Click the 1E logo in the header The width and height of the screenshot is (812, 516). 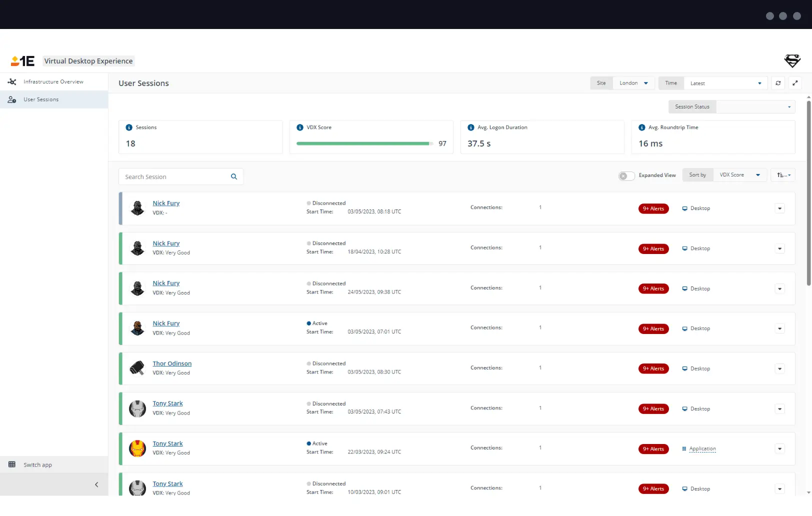coord(22,60)
